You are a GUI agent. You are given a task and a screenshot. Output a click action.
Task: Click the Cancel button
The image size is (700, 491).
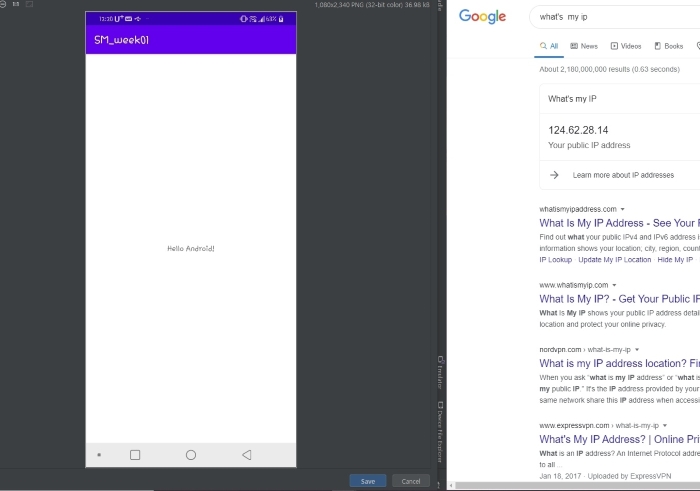(x=411, y=481)
